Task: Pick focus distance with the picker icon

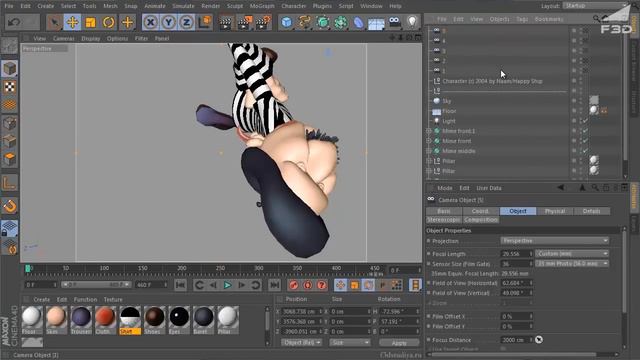Action: 539,340
